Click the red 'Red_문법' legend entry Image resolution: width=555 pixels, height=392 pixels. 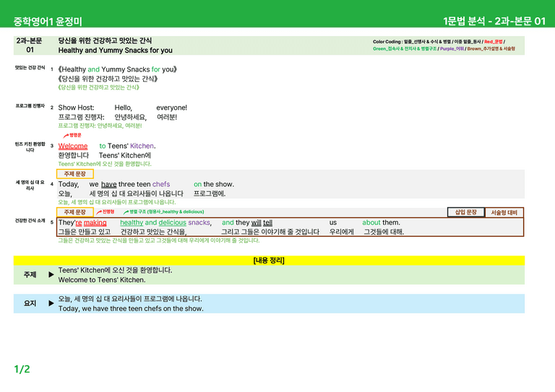pos(493,42)
